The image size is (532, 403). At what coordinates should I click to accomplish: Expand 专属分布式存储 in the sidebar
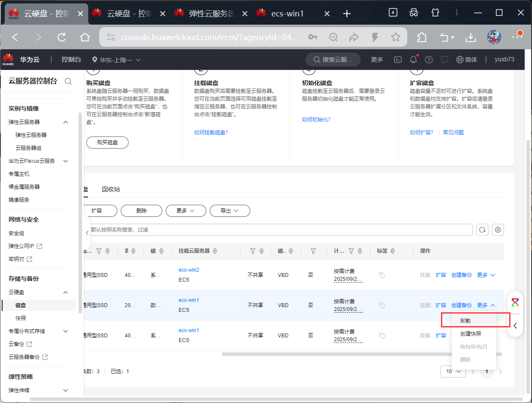[x=66, y=331]
